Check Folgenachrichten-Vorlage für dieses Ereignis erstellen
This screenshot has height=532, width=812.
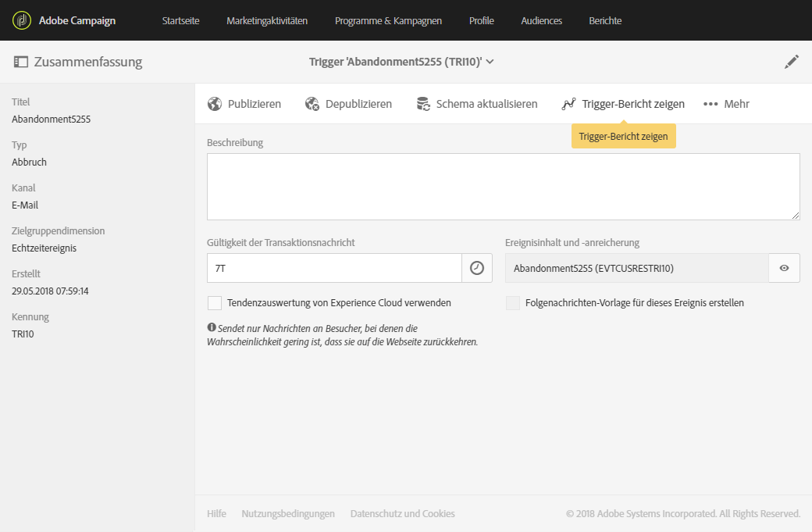coord(513,303)
